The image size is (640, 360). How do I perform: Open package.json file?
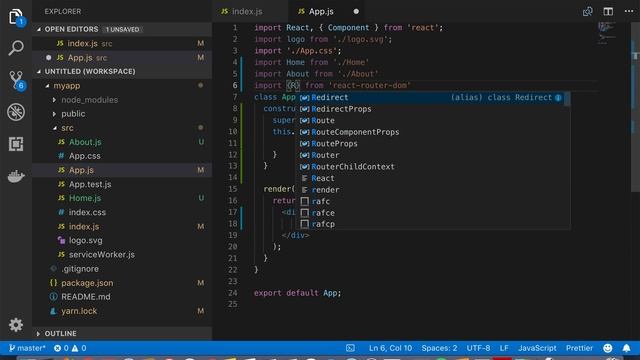pyautogui.click(x=122, y=283)
